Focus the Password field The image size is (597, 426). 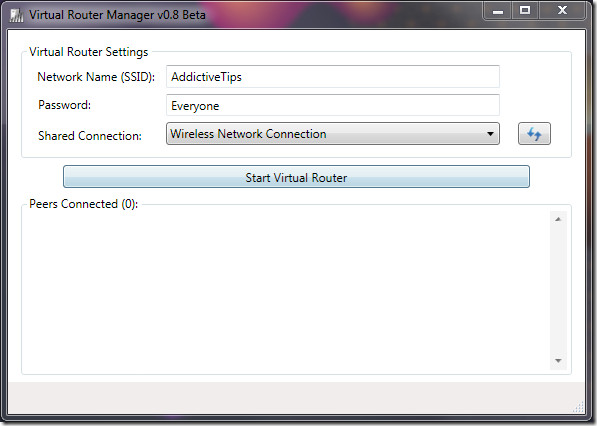pyautogui.click(x=333, y=105)
